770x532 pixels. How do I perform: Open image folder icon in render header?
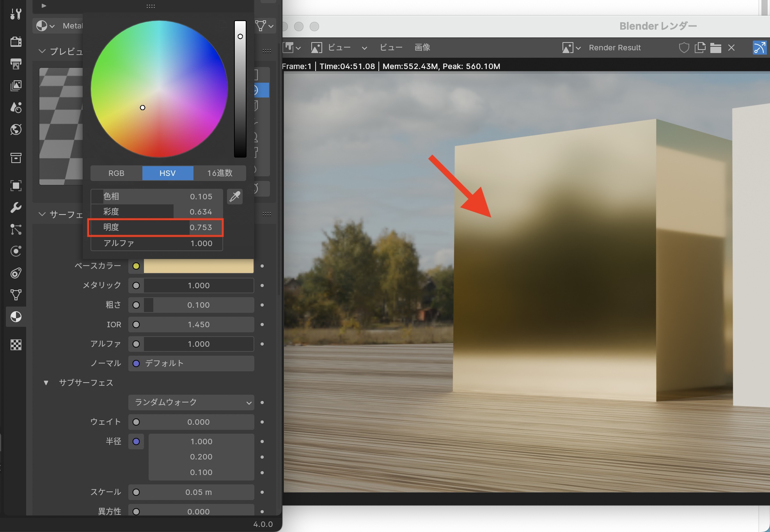click(x=715, y=48)
